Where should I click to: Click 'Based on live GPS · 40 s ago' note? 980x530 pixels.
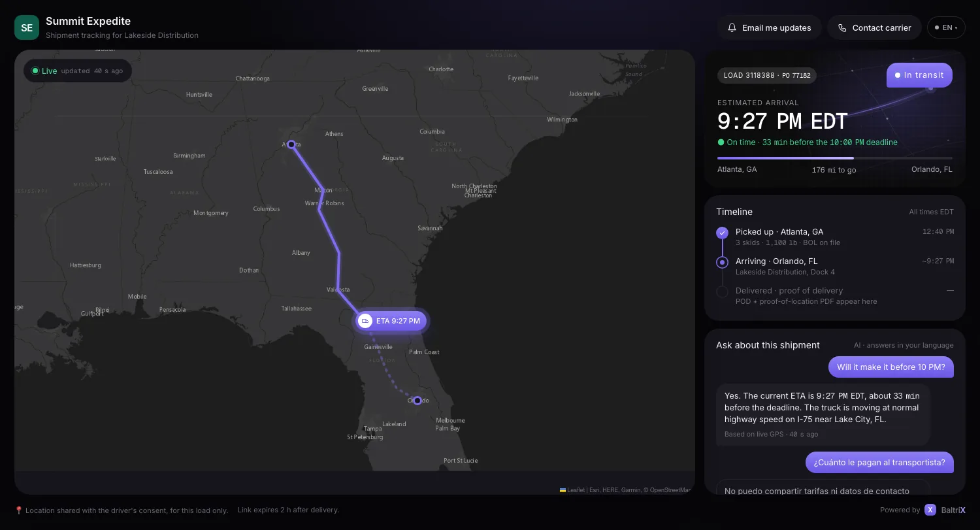click(x=771, y=434)
